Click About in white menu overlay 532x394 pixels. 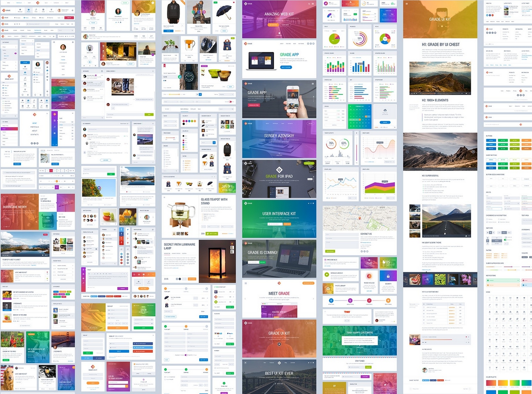pyautogui.click(x=34, y=131)
